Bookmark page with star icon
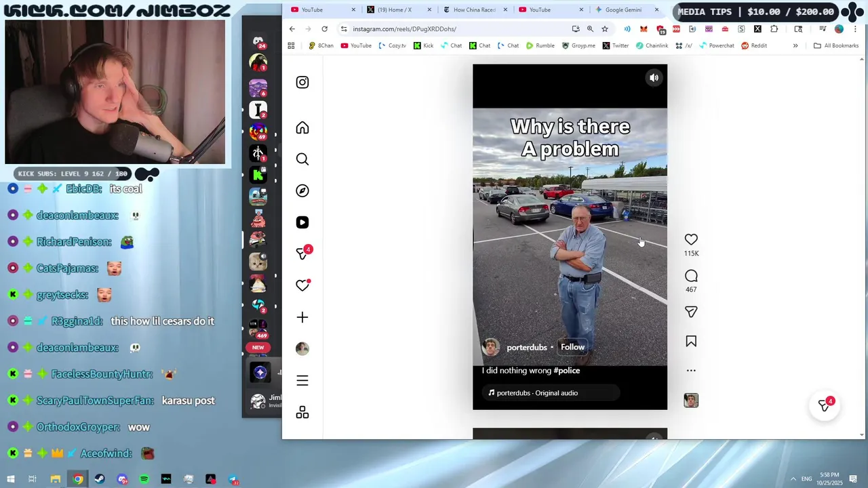 coord(605,29)
